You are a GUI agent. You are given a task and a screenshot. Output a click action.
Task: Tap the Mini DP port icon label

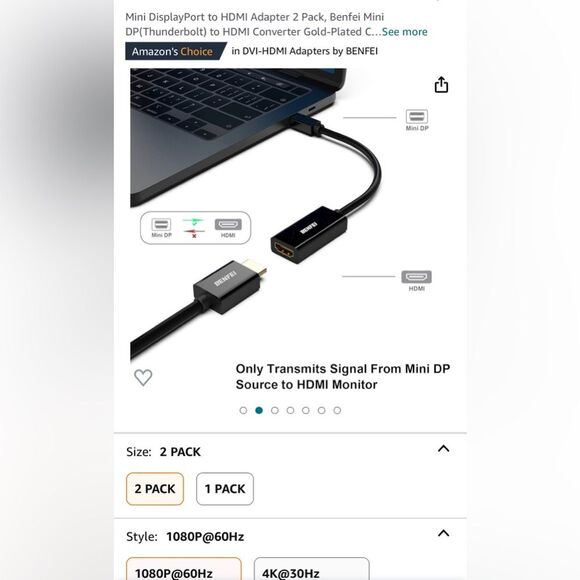coord(417,120)
